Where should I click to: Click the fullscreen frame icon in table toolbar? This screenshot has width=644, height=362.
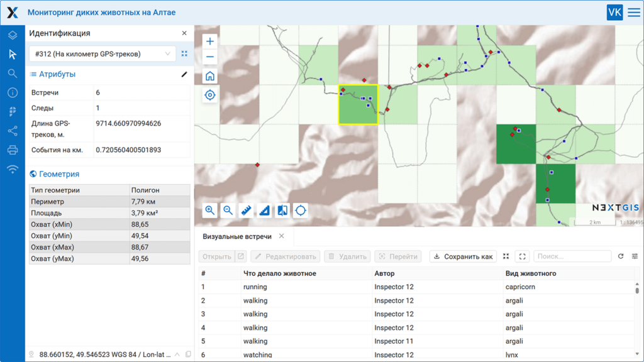point(523,256)
